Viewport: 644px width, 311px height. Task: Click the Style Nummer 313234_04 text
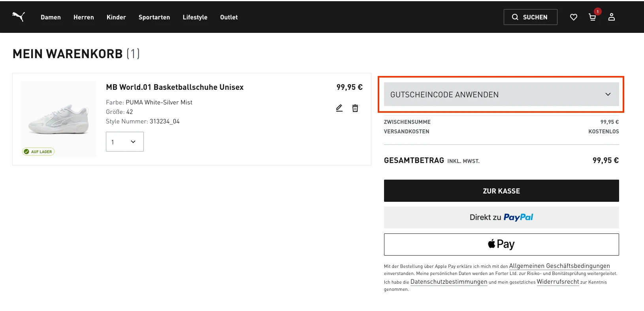pos(143,121)
